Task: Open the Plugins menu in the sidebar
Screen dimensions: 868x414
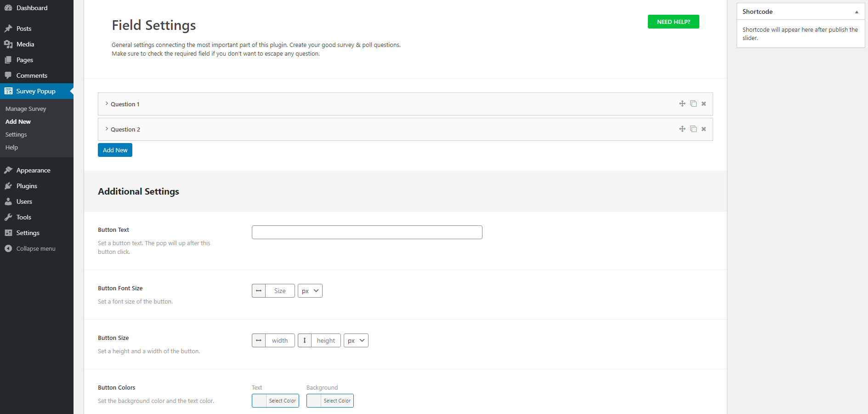Action: [27, 186]
